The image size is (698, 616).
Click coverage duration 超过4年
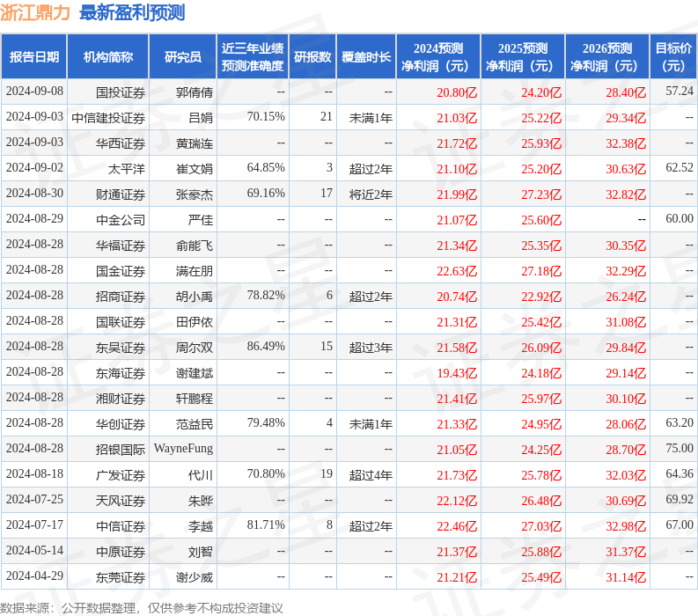coord(371,475)
